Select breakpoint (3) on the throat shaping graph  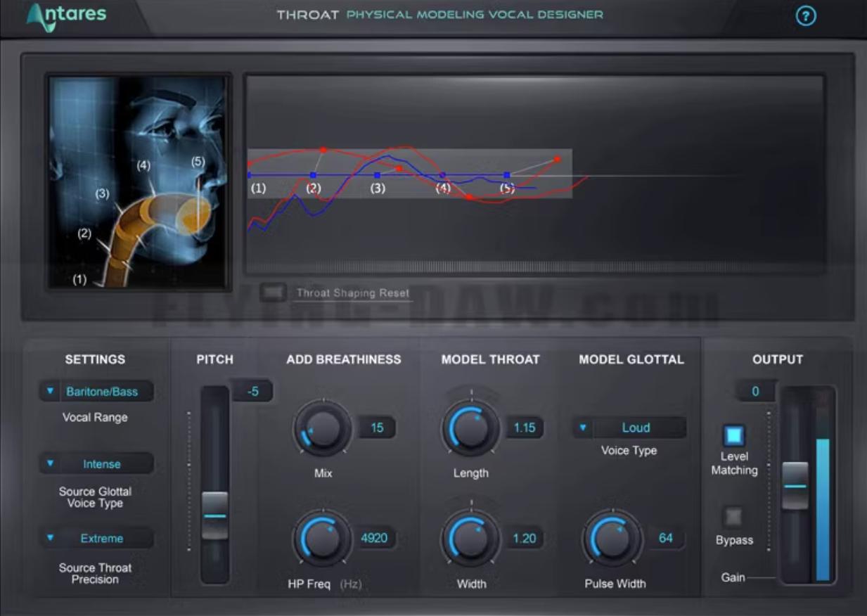pos(378,174)
